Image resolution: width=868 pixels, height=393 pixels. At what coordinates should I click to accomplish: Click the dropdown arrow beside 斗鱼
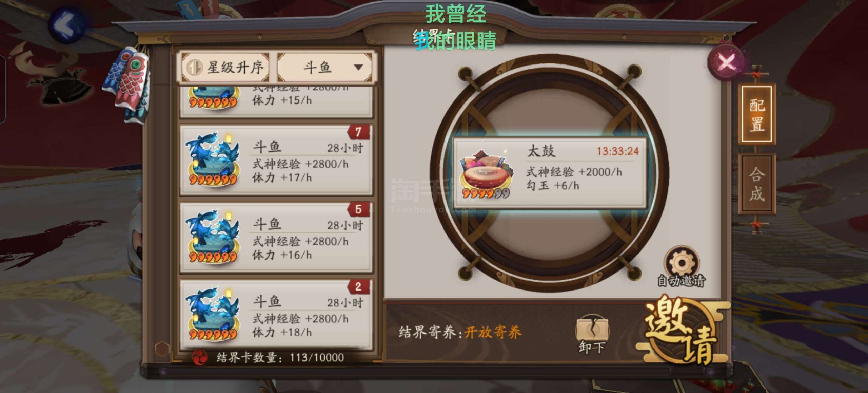pos(358,67)
